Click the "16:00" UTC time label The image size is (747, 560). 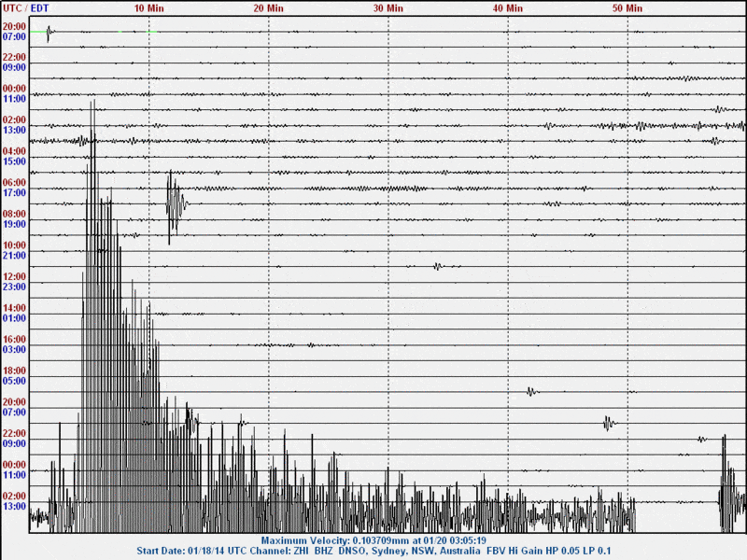pyautogui.click(x=14, y=340)
